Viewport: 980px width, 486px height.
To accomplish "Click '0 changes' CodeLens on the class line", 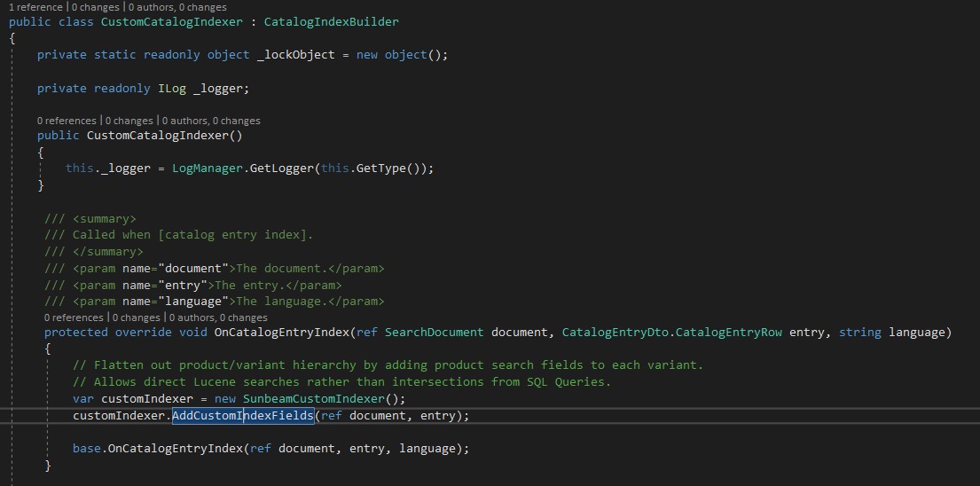I will (94, 7).
